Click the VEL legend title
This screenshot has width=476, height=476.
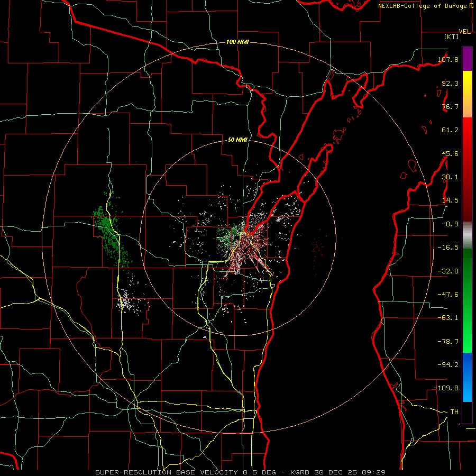click(x=464, y=32)
